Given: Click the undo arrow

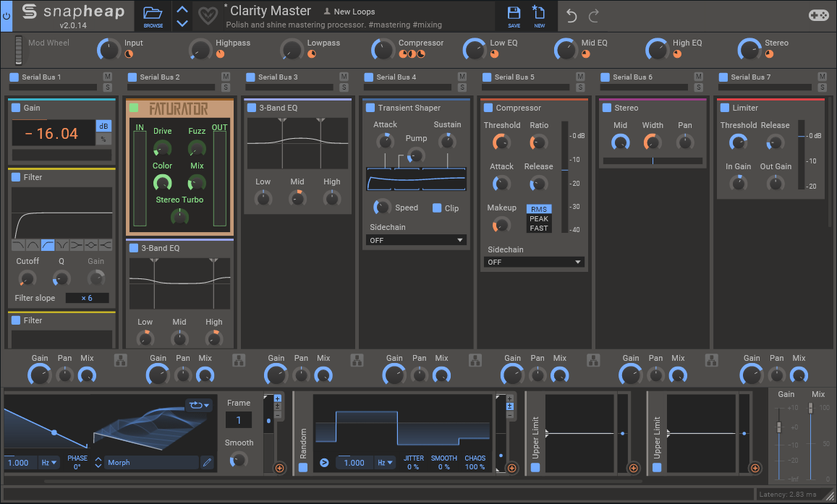Looking at the screenshot, I should (572, 16).
